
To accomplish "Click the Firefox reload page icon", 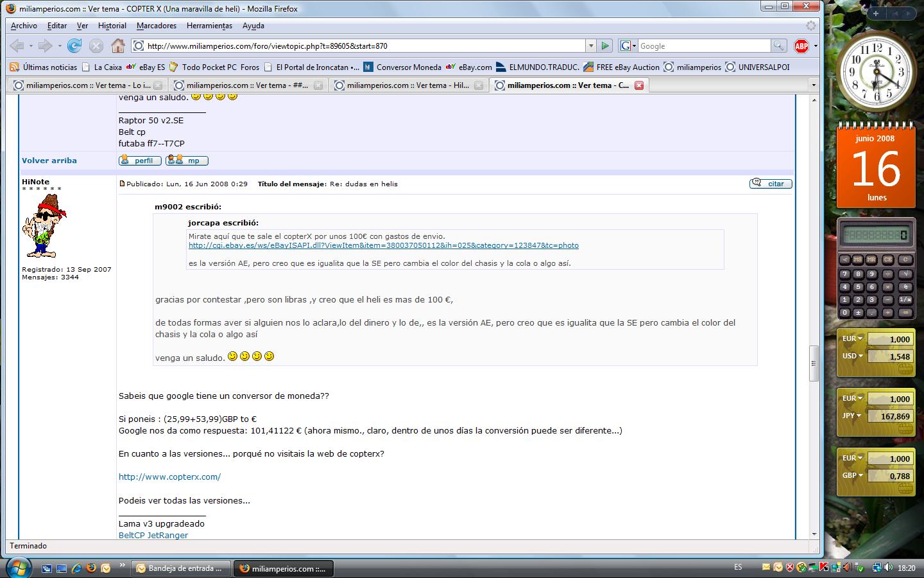I will point(74,46).
